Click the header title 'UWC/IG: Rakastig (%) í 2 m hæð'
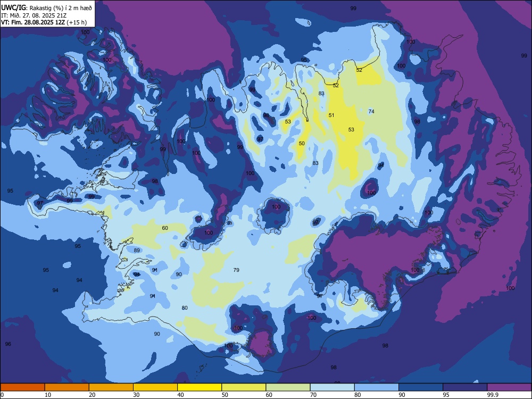532x399 pixels. (46, 8)
